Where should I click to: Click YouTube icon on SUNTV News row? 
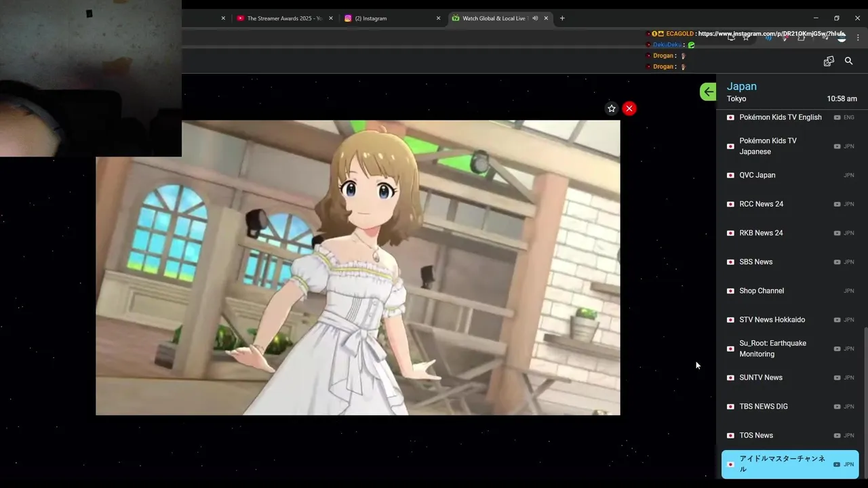click(x=837, y=378)
